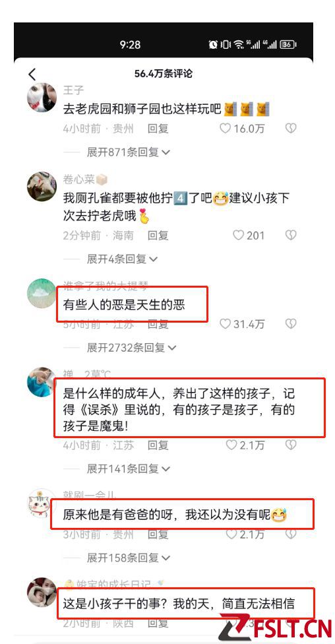Tap the battery indicator in status bar
The width and height of the screenshot is (335, 644).
pyautogui.click(x=288, y=44)
